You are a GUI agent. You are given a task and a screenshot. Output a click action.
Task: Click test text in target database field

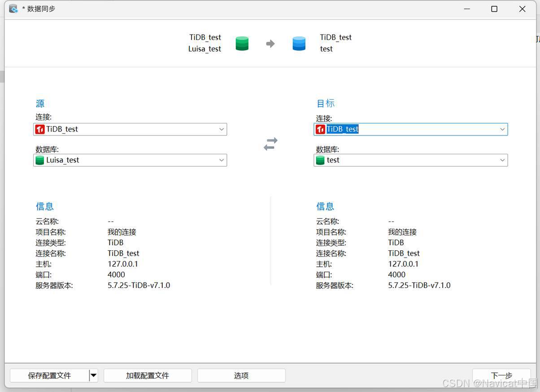(333, 160)
